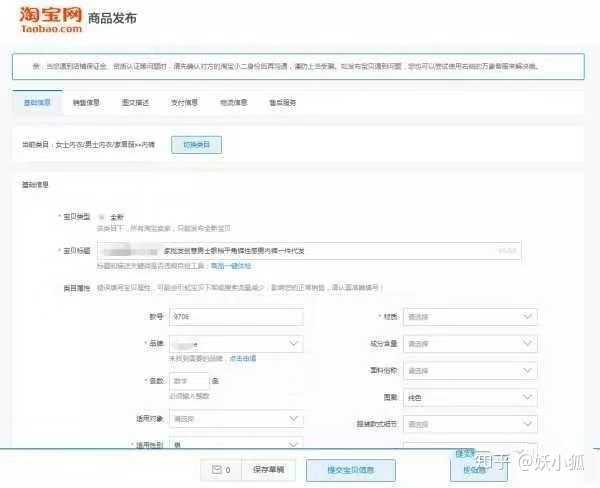Go to the 物流信息 tab
This screenshot has height=488, width=600.
point(233,103)
